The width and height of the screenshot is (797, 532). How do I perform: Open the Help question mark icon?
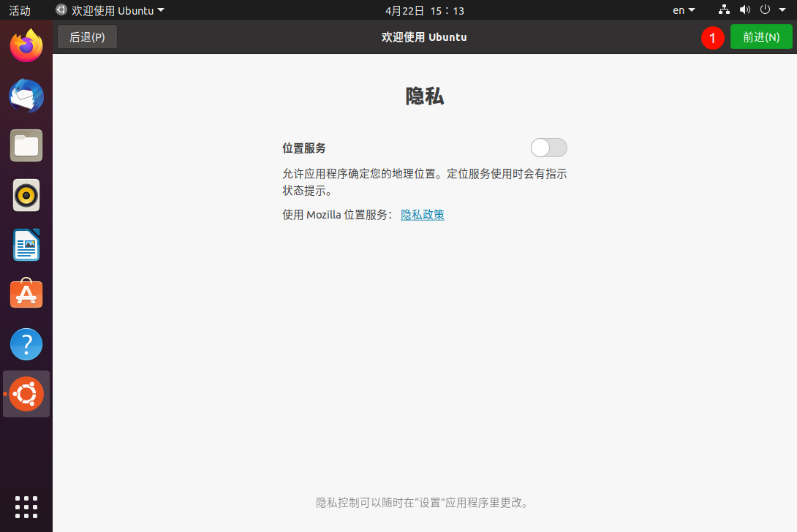coord(26,344)
